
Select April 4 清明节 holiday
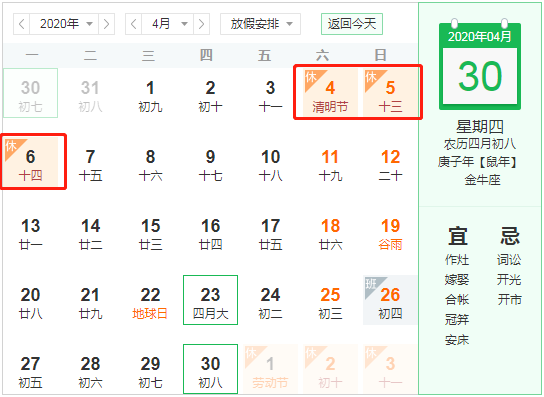(330, 92)
